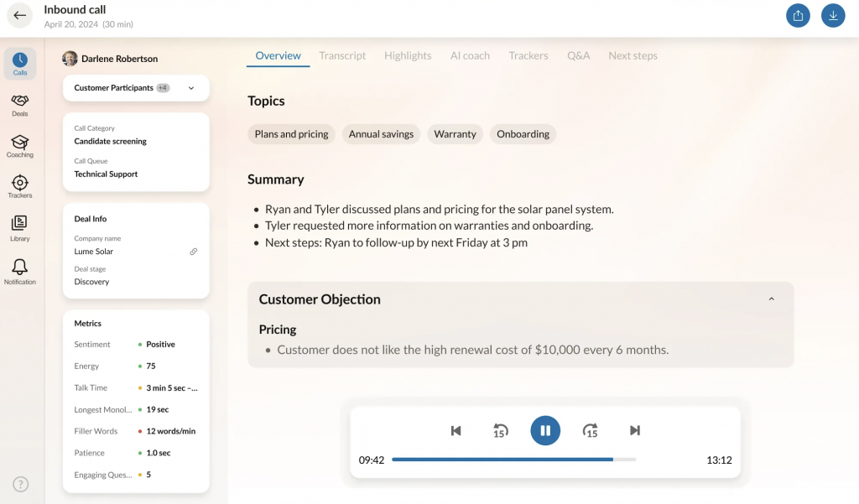
Task: Pause the call playback
Action: click(x=545, y=430)
